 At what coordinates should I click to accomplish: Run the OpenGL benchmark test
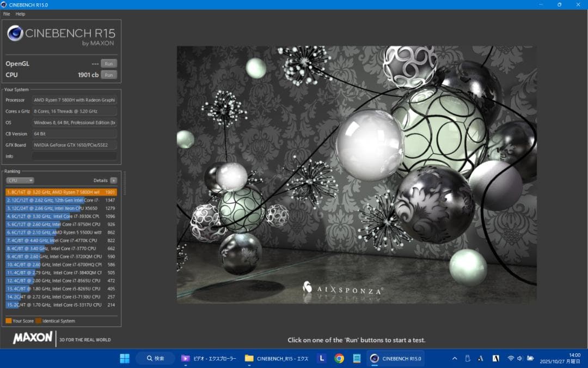[108, 63]
